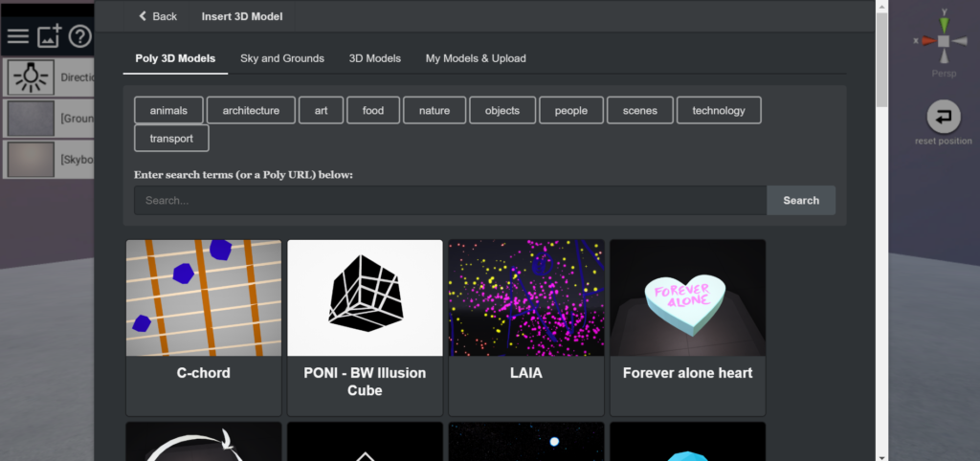Click the search terms input field
Viewport: 980px width, 461px height.
coord(450,201)
